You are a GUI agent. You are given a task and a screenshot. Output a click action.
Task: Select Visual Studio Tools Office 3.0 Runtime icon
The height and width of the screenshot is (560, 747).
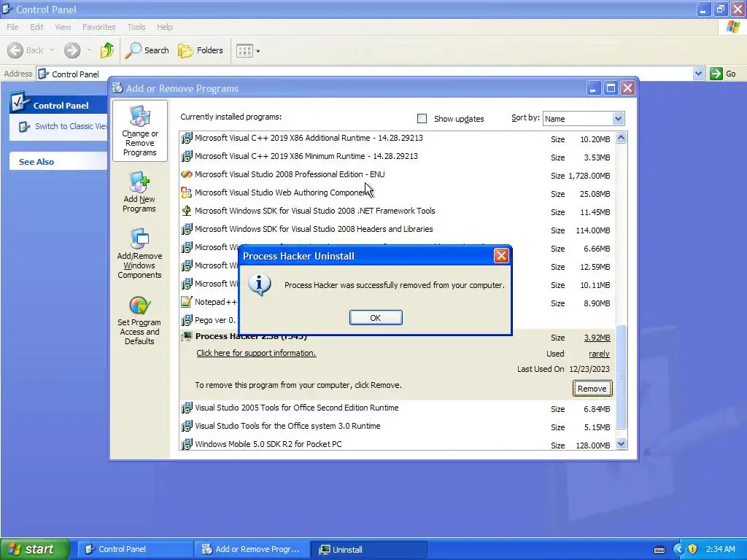tap(187, 426)
